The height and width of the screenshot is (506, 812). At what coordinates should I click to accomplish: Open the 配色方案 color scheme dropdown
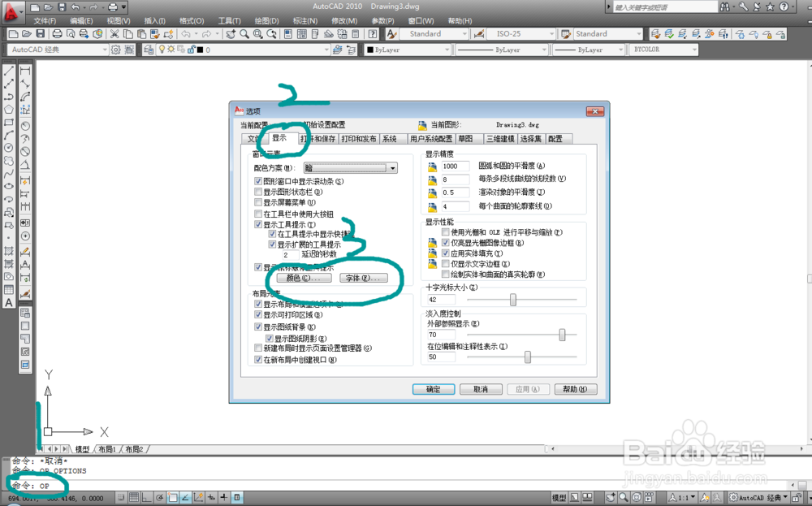[351, 168]
